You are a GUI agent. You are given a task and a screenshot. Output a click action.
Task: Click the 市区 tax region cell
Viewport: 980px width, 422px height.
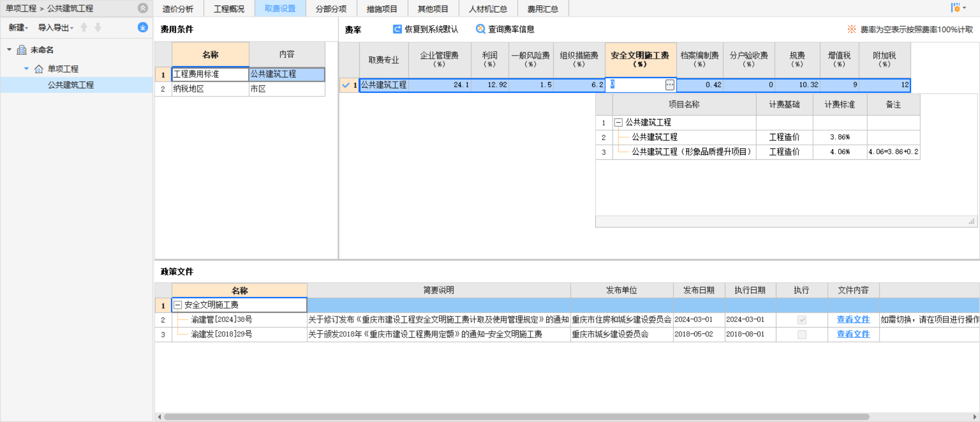point(287,89)
